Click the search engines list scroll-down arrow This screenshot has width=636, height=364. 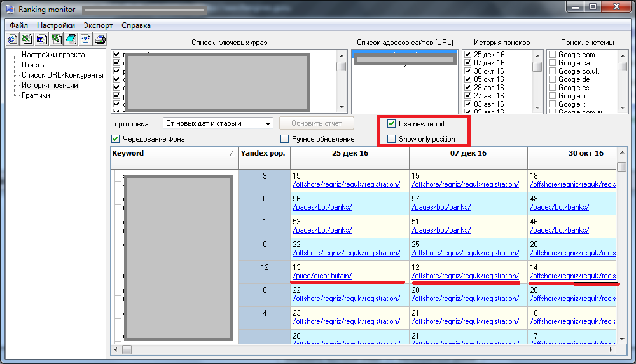point(623,107)
